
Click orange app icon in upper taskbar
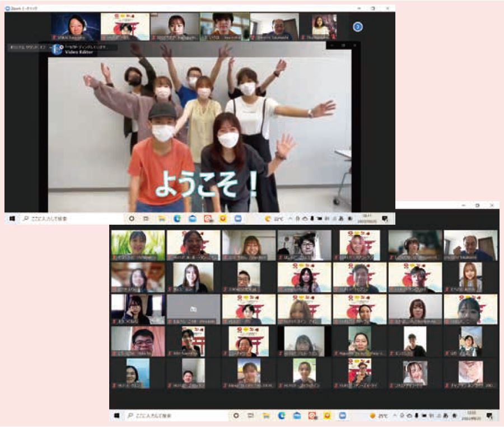tap(223, 219)
